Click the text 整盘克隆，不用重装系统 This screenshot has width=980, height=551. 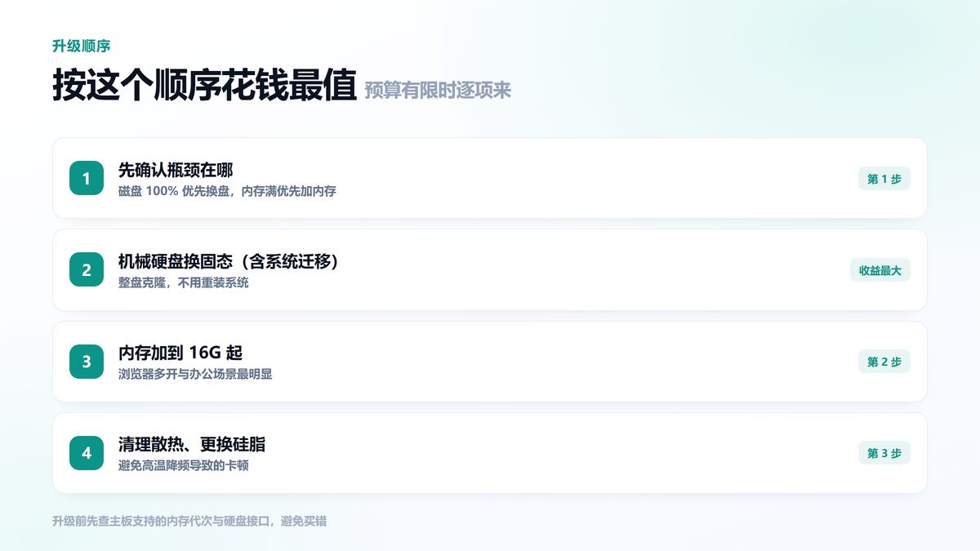(184, 282)
